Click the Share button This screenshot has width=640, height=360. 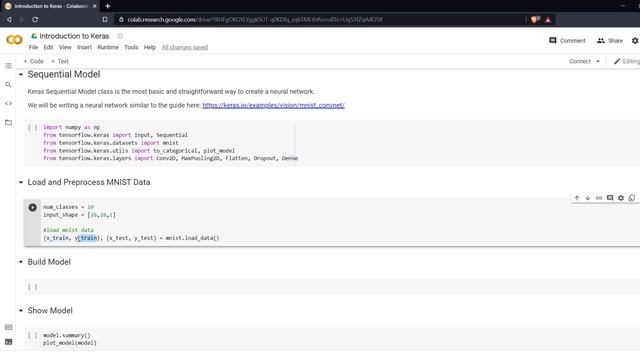click(610, 41)
